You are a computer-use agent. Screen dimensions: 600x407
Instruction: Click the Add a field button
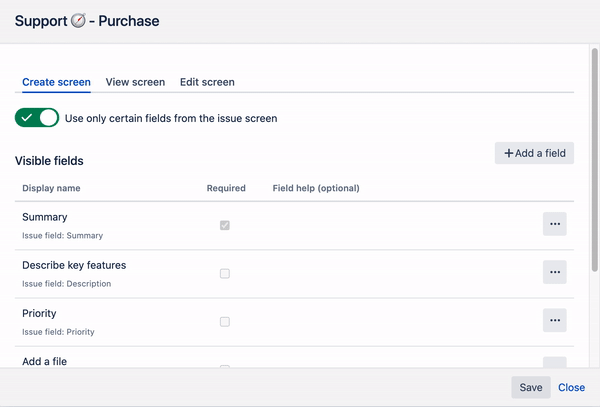tap(534, 153)
